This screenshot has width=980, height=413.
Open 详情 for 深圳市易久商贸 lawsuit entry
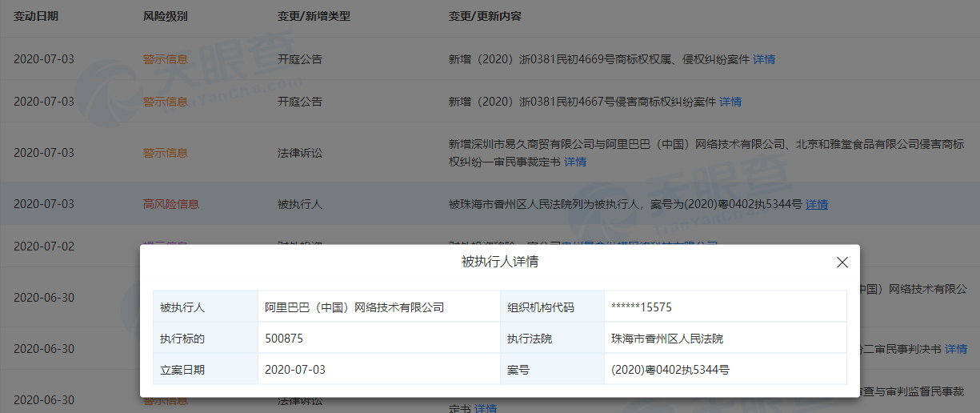(x=575, y=162)
